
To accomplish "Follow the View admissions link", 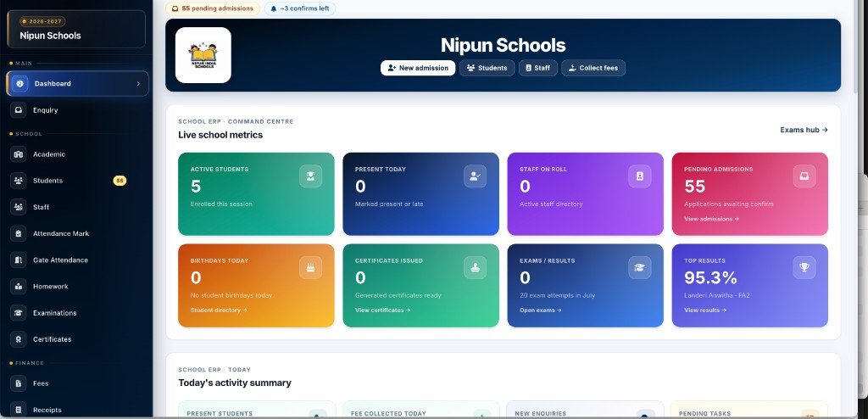I will (x=711, y=219).
